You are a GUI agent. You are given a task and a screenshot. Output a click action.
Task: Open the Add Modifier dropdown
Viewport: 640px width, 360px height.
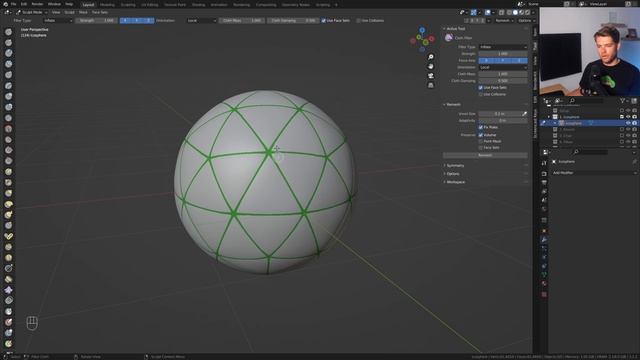[x=594, y=173]
